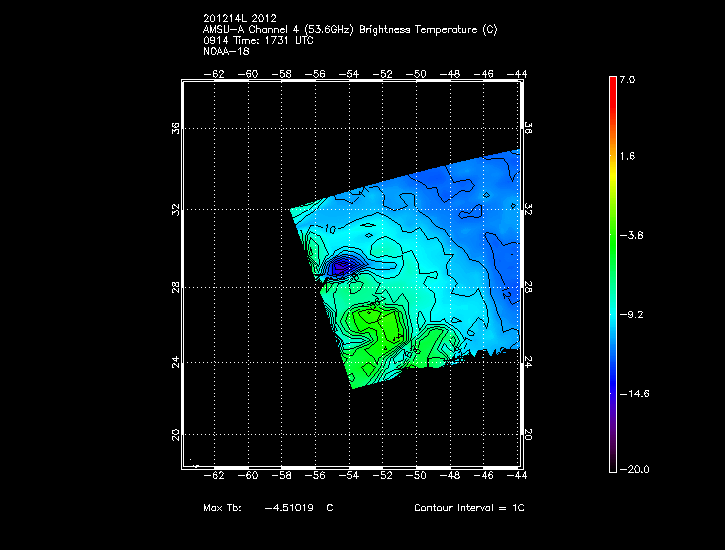
Task: Select the 20 latitude label on right axis
Action: tap(528, 435)
